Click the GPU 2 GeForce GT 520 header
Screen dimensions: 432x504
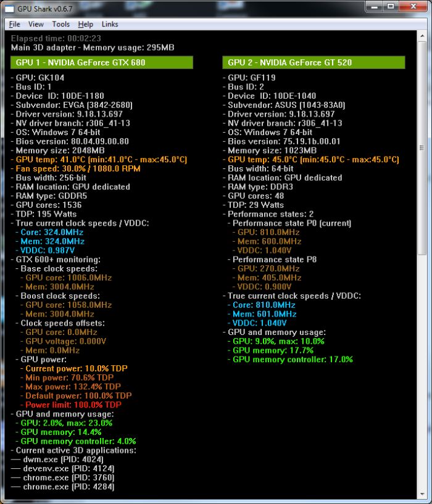tap(314, 62)
